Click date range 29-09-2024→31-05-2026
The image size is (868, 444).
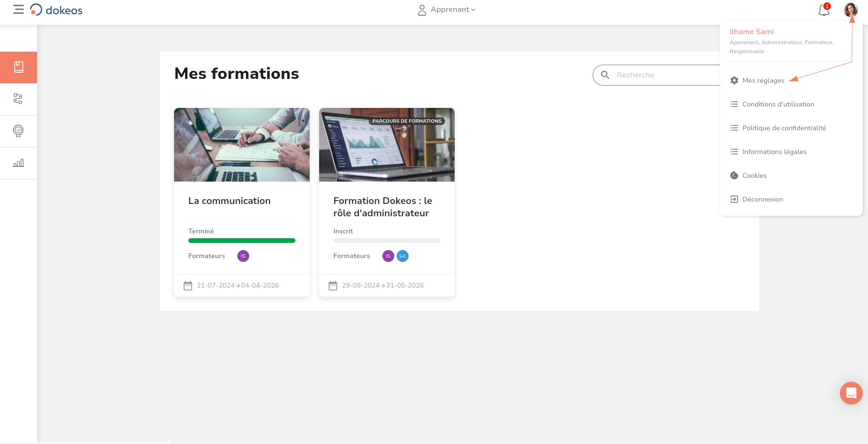383,286
